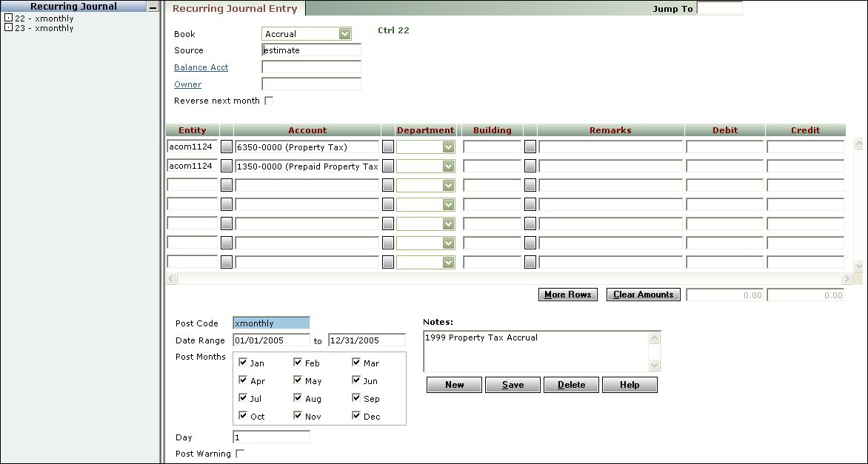The height and width of the screenshot is (464, 868).
Task: Open the Balance Acct link
Action: pos(200,67)
